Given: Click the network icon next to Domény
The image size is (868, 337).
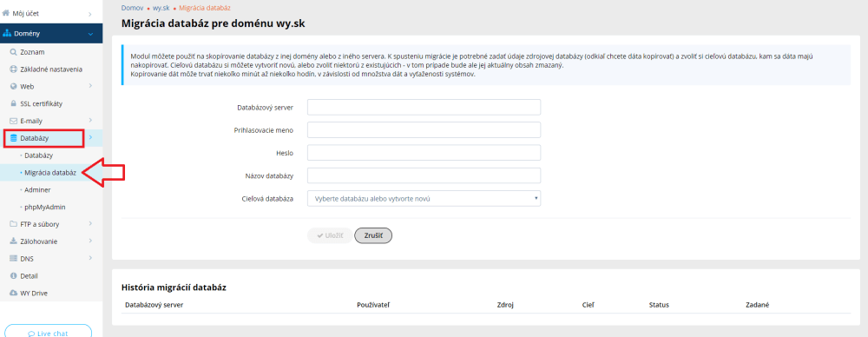Looking at the screenshot, I should click(7, 34).
